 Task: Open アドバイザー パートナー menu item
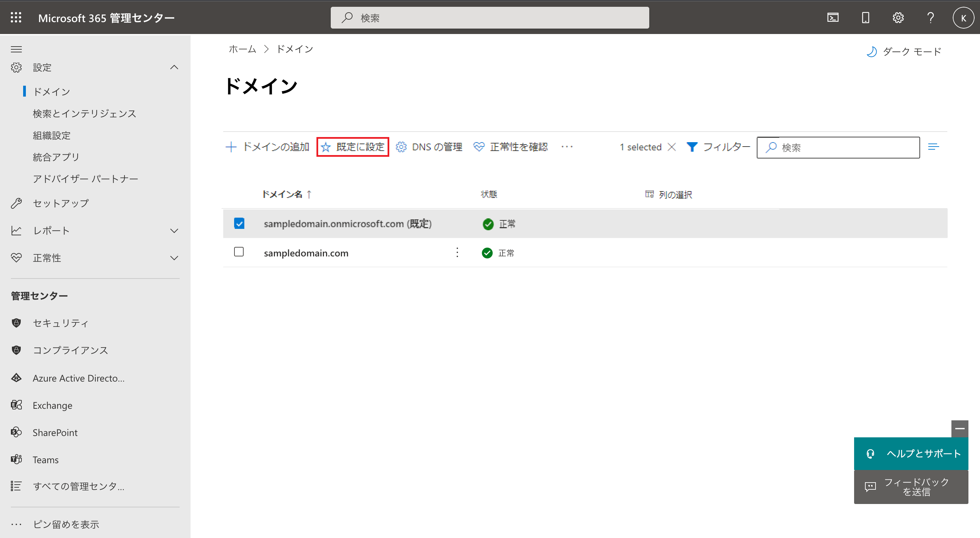(86, 178)
